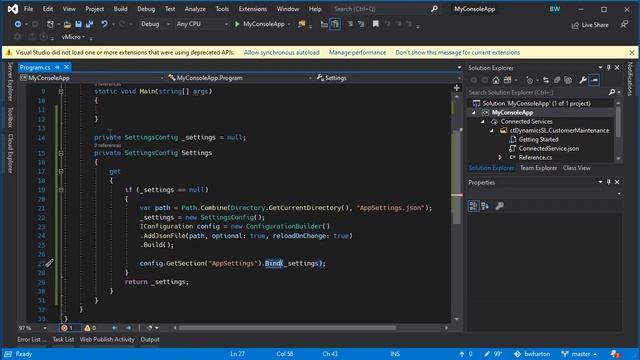Open the Solution Explorer Properties wrench icon
Image resolution: width=640 pixels, height=360 pixels.
(x=583, y=80)
